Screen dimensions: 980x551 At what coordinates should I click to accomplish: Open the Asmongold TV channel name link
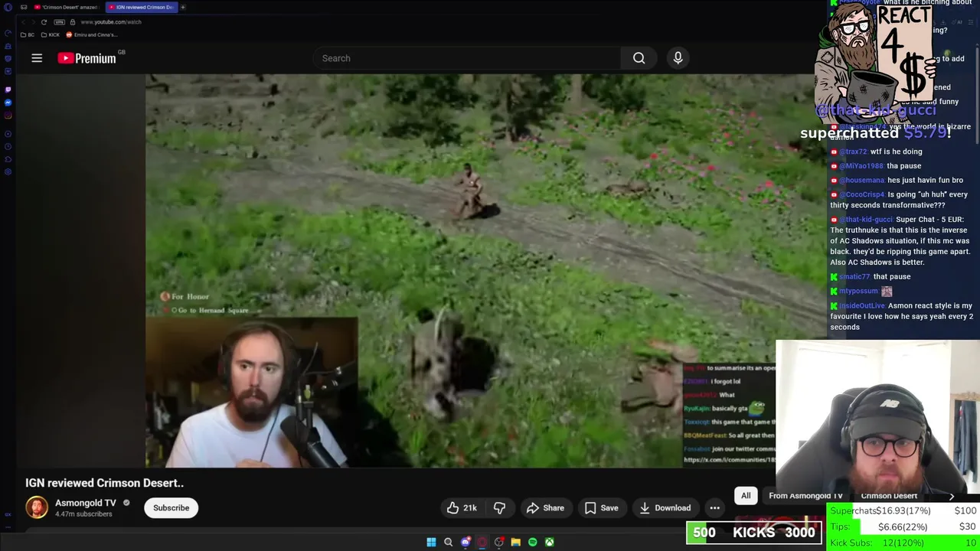(86, 503)
